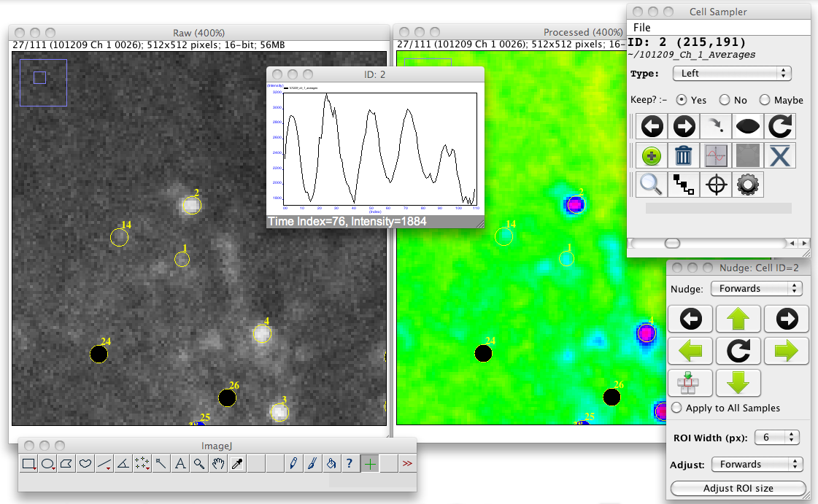Click the Adjust ROI size button
Viewport: 818px width, 504px height.
tap(738, 489)
